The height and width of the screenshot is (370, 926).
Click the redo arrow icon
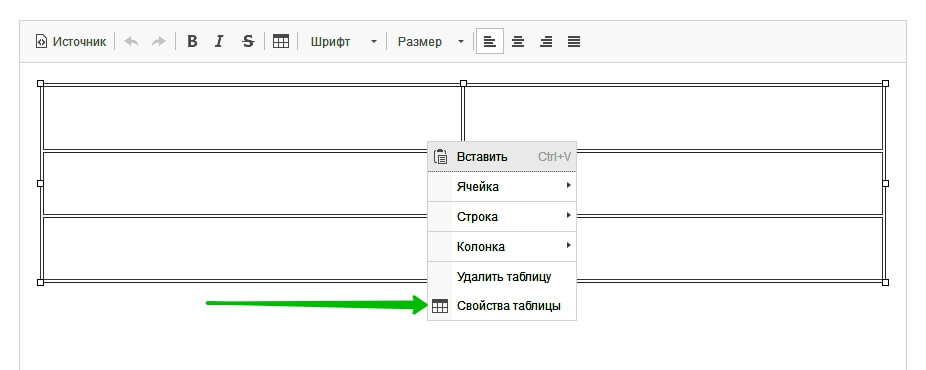coord(159,42)
